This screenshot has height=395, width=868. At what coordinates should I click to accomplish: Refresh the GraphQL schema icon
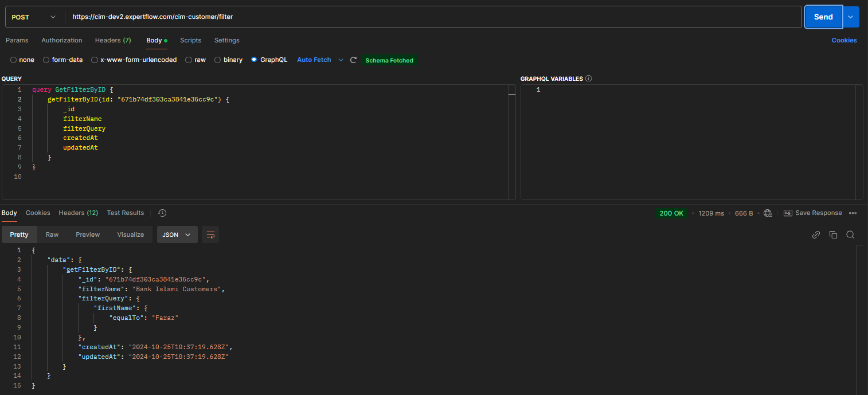point(353,60)
